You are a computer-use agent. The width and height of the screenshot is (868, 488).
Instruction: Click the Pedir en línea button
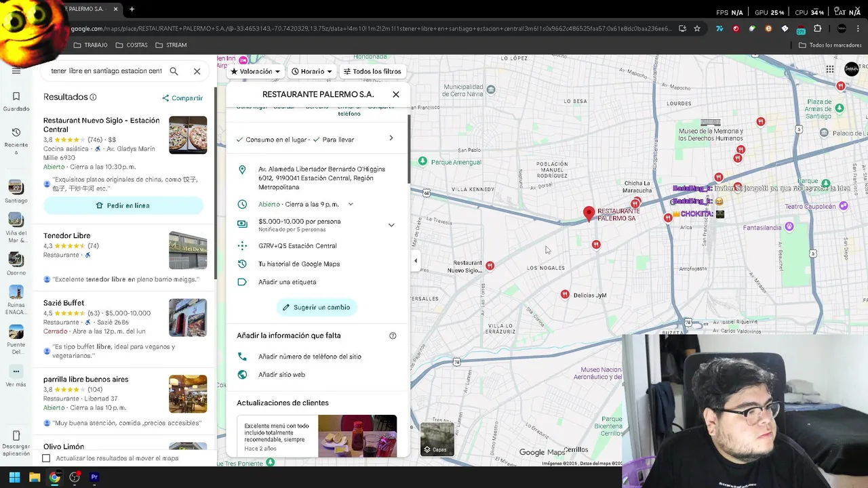(x=123, y=205)
